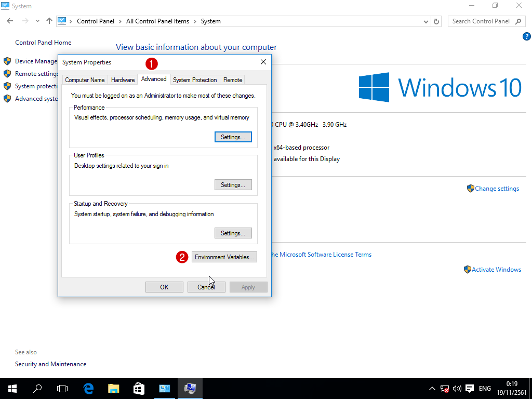This screenshot has width=532, height=399.
Task: Switch to the Computer Name tab
Action: coord(85,80)
